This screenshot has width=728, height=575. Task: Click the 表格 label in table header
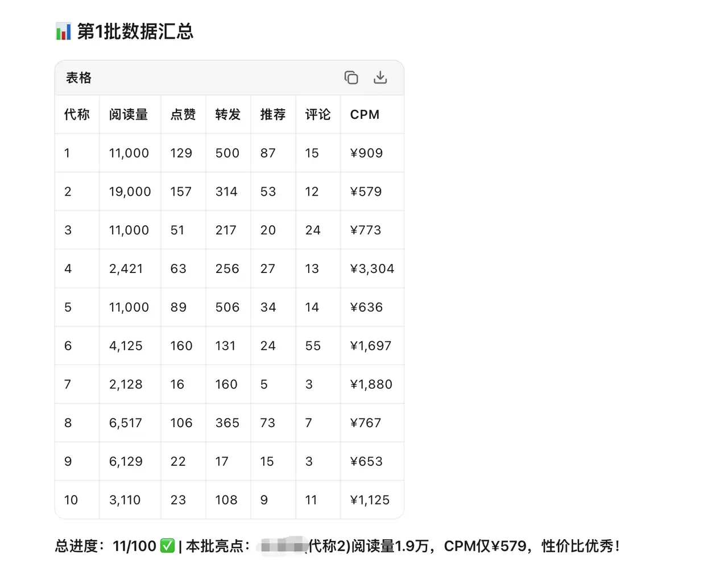click(x=78, y=78)
